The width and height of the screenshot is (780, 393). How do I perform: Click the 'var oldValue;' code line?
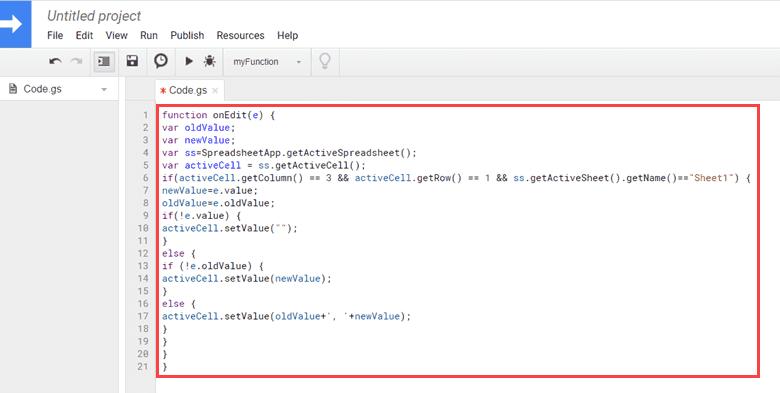coord(198,127)
